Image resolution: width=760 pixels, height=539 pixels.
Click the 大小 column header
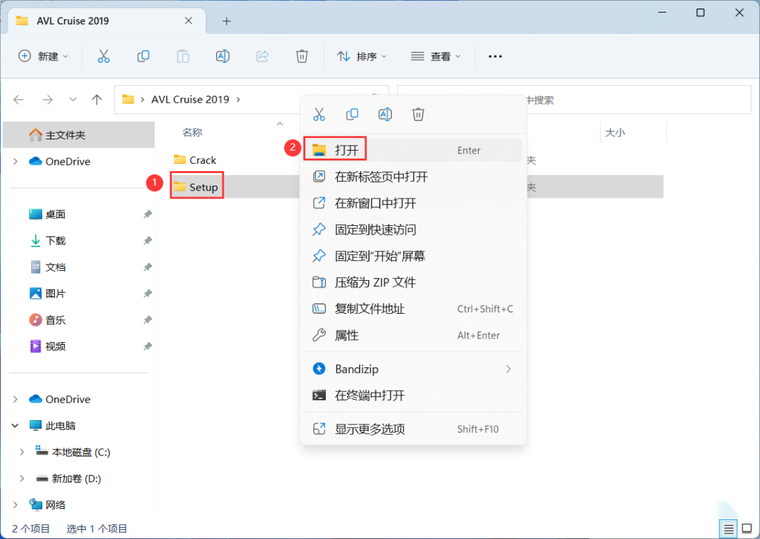point(615,132)
